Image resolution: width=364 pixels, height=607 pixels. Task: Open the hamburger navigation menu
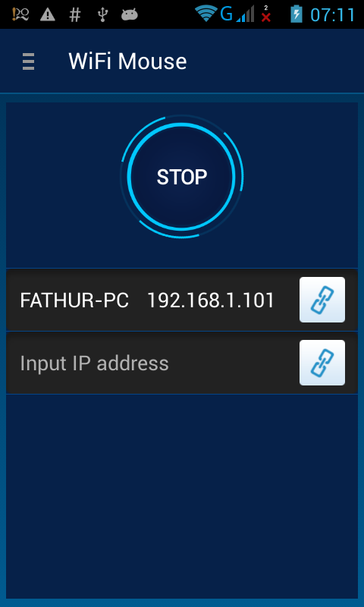pyautogui.click(x=28, y=62)
